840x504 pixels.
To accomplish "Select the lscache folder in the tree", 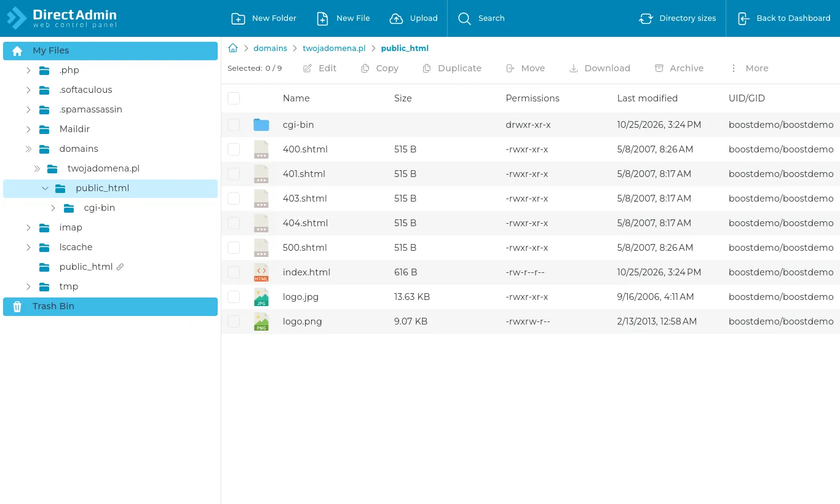I will coord(76,247).
